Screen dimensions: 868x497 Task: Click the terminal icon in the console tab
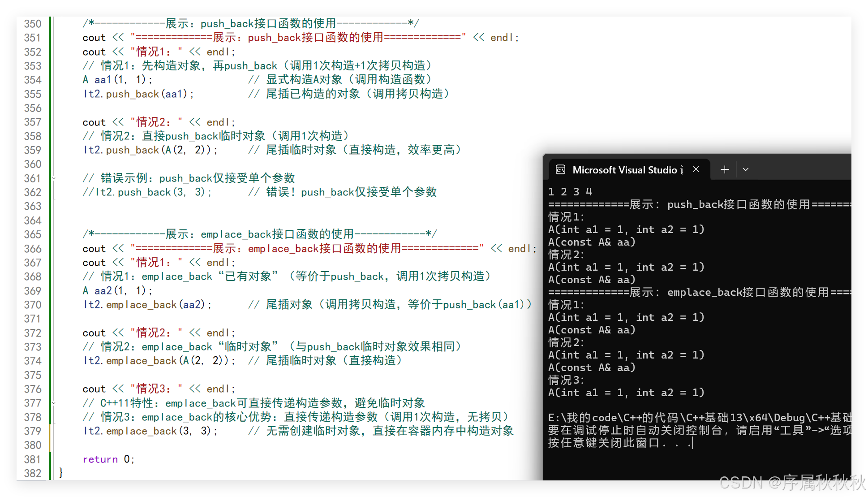tap(560, 169)
